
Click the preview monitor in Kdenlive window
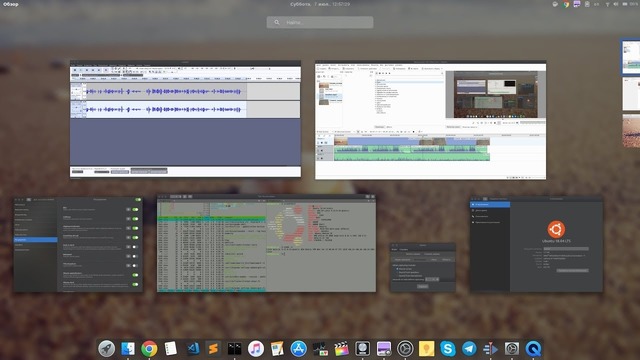coord(496,95)
